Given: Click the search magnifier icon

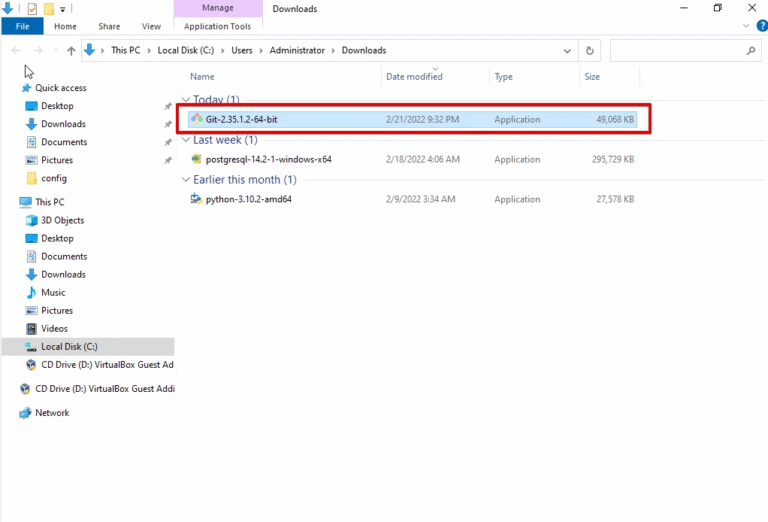Looking at the screenshot, I should (x=751, y=50).
